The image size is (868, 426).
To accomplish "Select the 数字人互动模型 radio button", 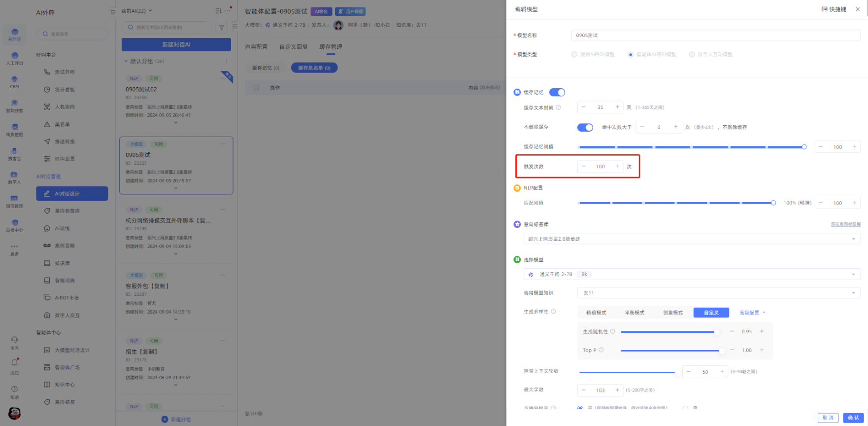I will pos(692,55).
